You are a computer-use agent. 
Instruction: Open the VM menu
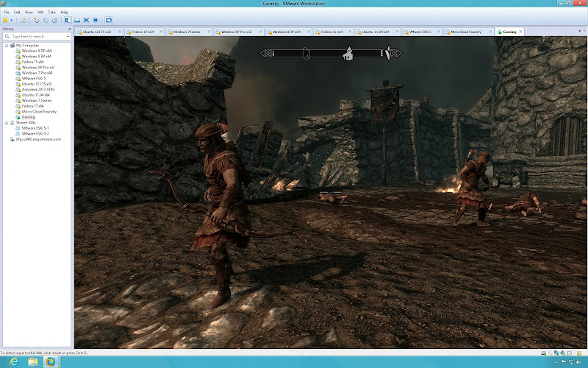[40, 12]
